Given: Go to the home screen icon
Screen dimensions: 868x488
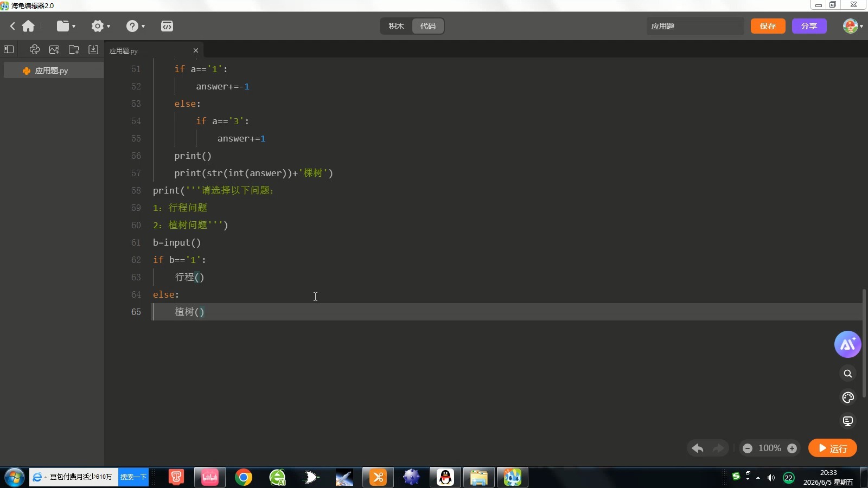Looking at the screenshot, I should (28, 26).
